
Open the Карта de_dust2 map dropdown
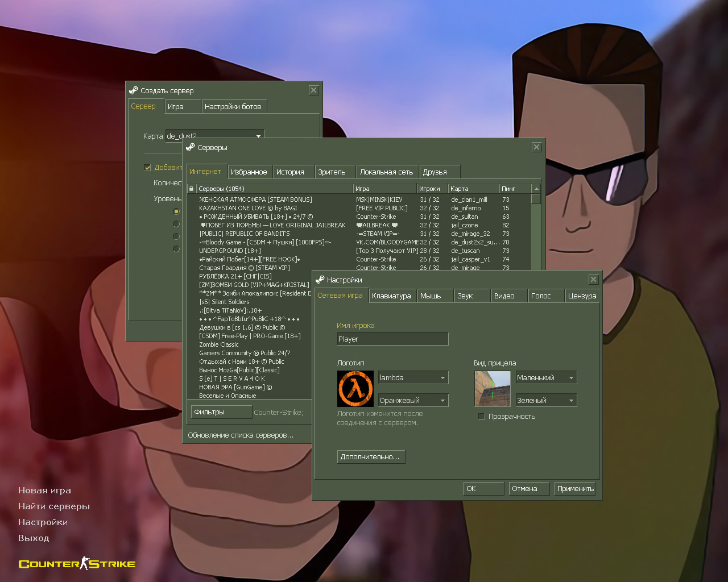(258, 136)
